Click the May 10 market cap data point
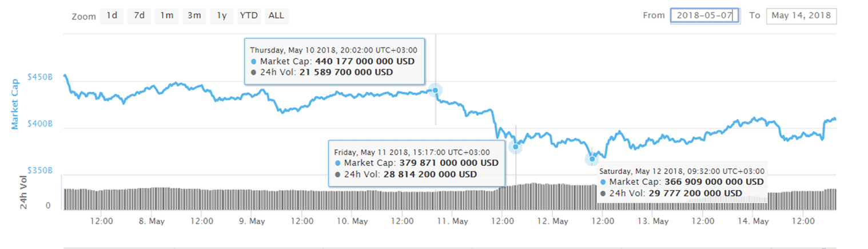Screen dimensions: 868x249 point(435,90)
